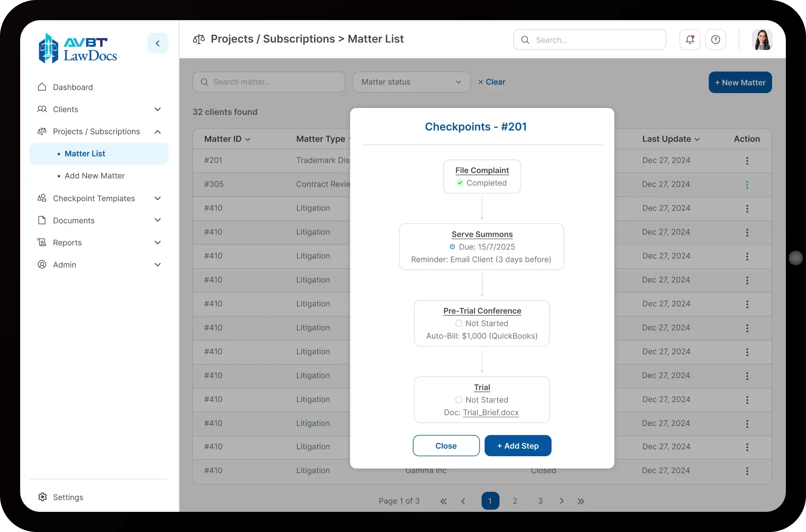The image size is (806, 532).
Task: Expand Checkpoint Templates chevron
Action: coord(158,198)
